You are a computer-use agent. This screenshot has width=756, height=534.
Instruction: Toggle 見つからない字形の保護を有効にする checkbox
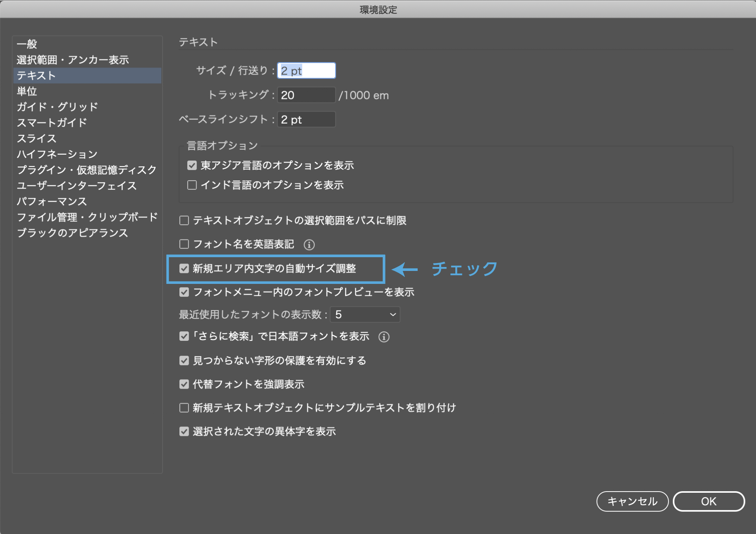click(x=184, y=360)
